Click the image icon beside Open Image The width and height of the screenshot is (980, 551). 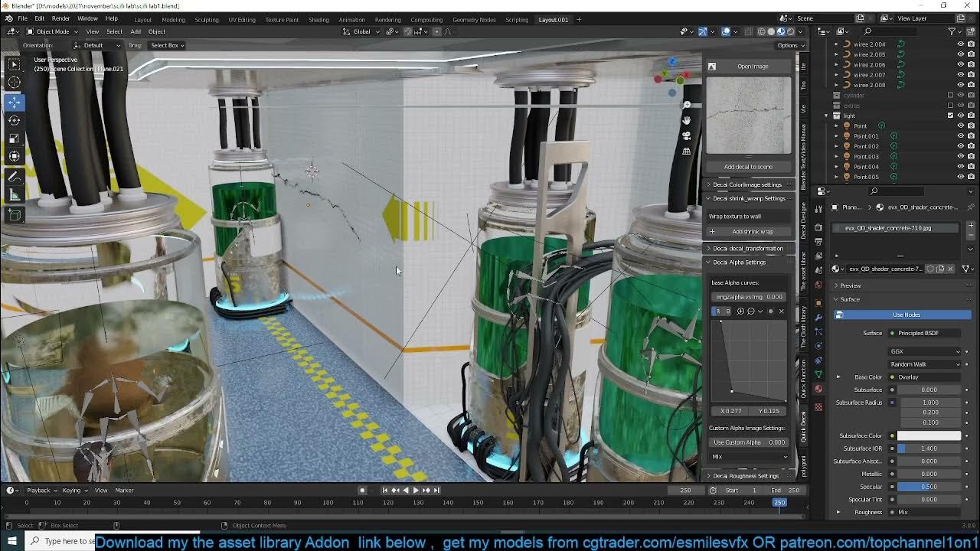pos(712,67)
